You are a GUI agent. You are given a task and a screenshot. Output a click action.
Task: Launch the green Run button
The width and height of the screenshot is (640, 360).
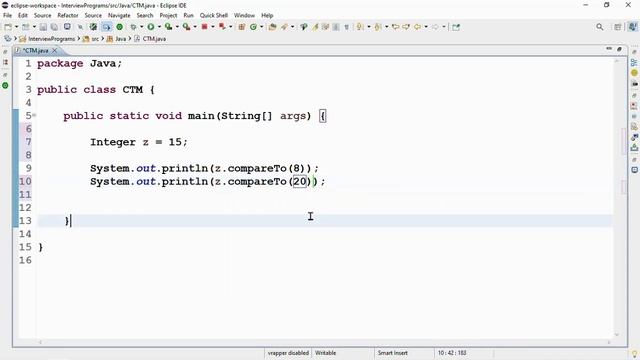click(x=151, y=27)
